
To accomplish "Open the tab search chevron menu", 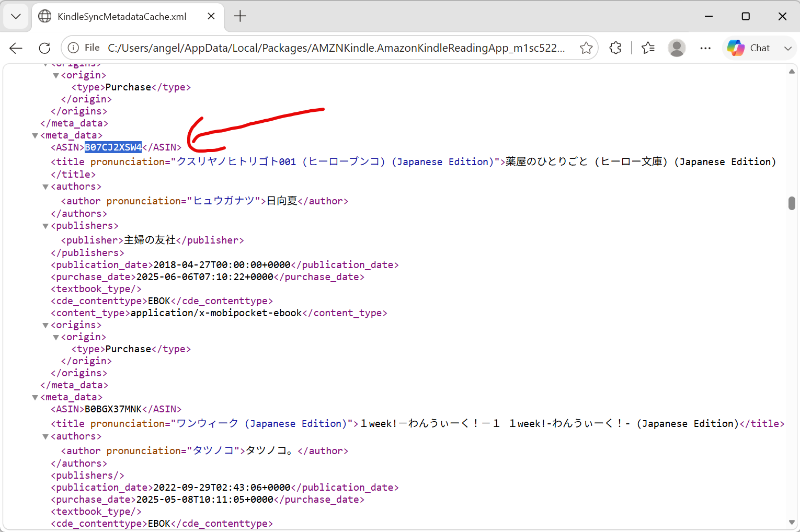I will click(x=16, y=16).
